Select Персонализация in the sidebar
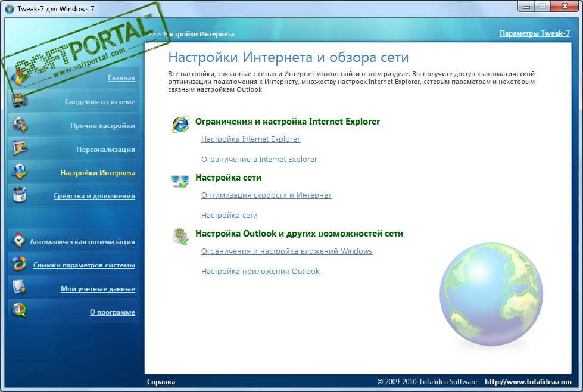This screenshot has width=583, height=392. 105,150
